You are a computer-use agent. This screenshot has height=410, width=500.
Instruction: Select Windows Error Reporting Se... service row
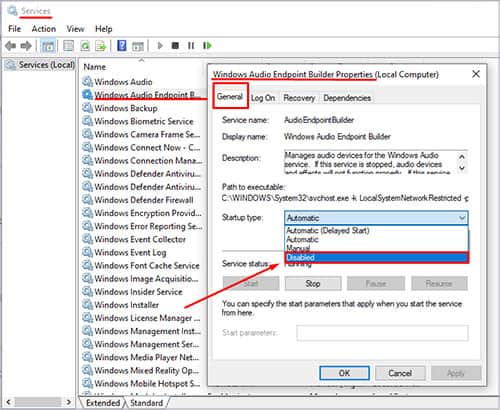(142, 226)
